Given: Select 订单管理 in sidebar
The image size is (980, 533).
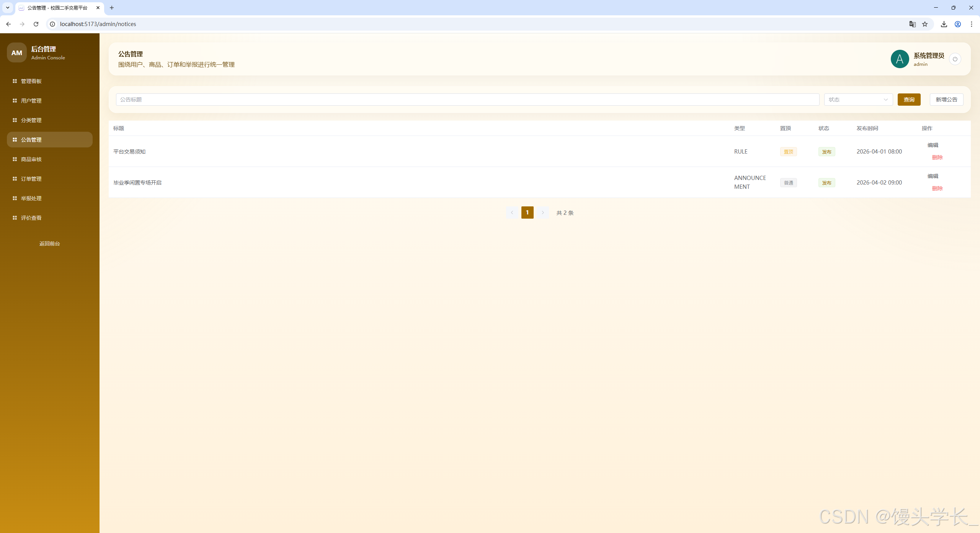Looking at the screenshot, I should 31,179.
